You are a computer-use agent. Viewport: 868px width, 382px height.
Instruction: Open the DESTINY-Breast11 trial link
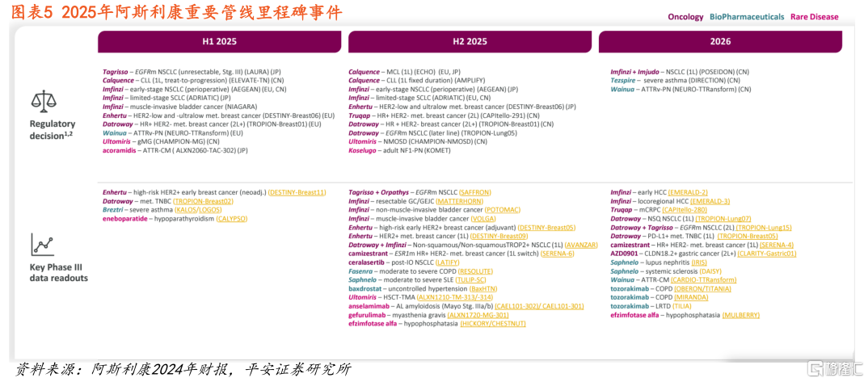297,192
